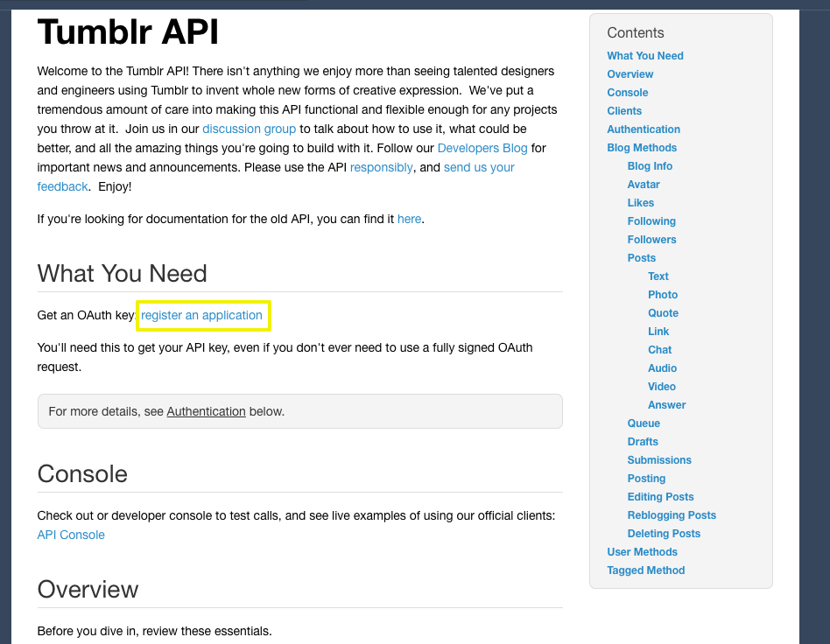
Task: Select Photo post type link
Action: [x=663, y=295]
